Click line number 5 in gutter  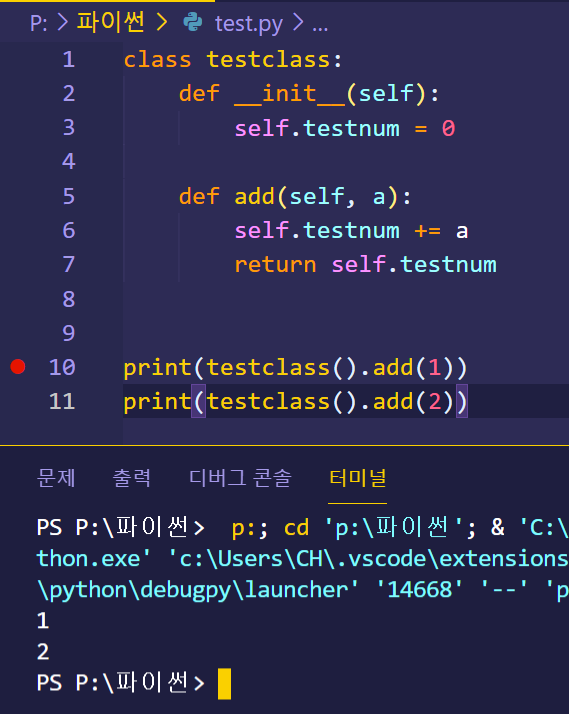[x=69, y=196]
